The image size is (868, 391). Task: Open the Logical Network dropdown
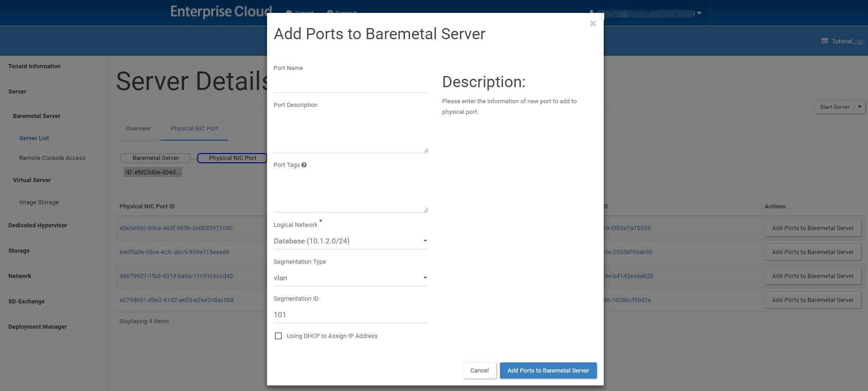tap(351, 241)
